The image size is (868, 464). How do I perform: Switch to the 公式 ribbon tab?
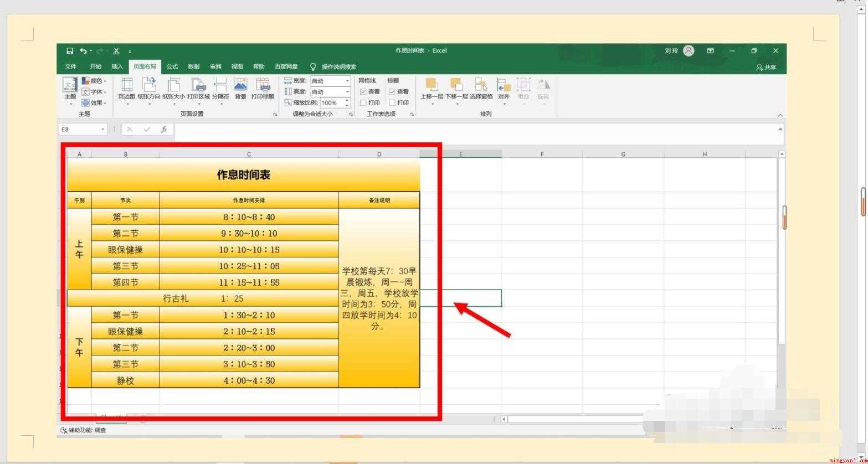(x=172, y=66)
